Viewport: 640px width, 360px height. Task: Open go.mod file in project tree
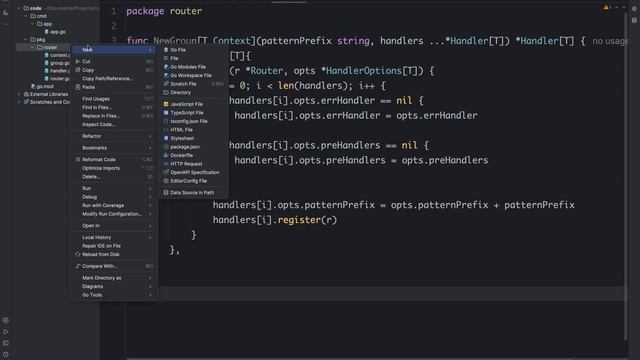pos(42,87)
